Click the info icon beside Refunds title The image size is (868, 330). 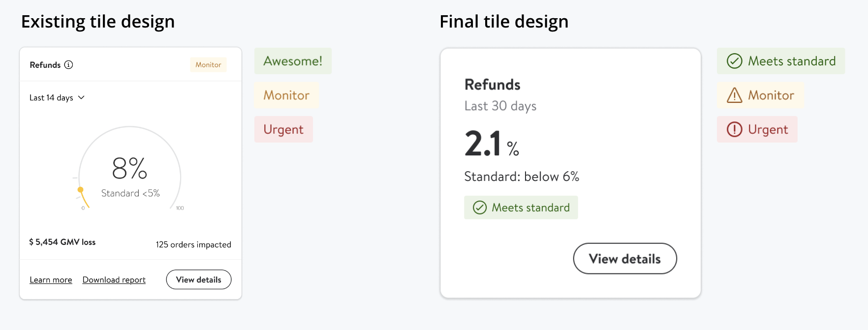(69, 65)
